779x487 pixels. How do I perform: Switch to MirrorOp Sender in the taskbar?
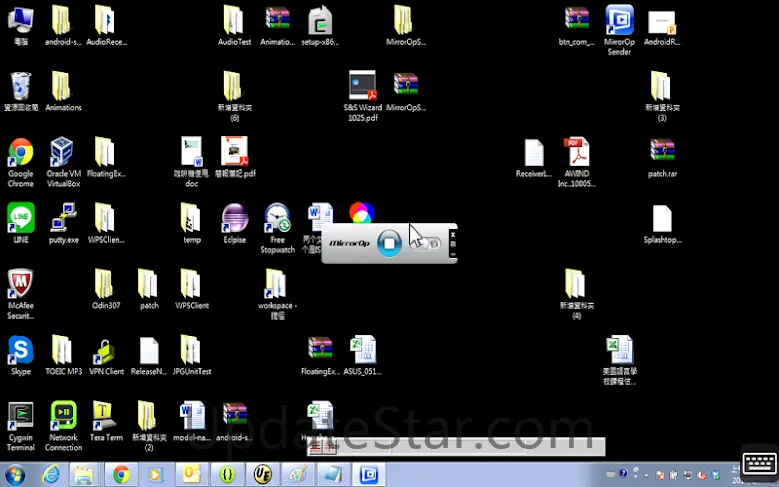click(369, 475)
